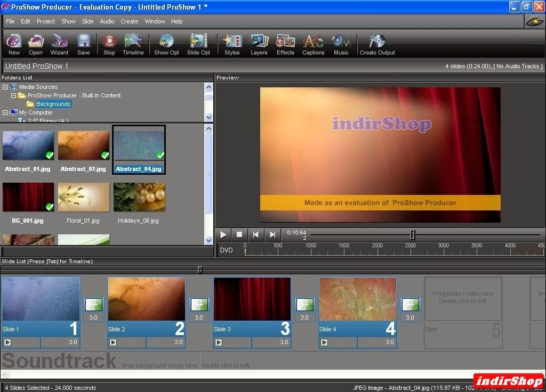546x392 pixels.
Task: Open Slide Opt settings
Action: tap(198, 44)
